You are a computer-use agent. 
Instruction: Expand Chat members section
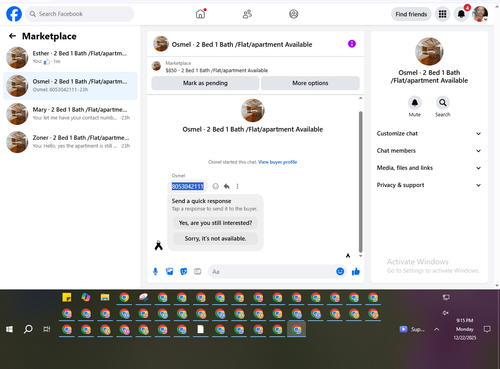coord(429,151)
